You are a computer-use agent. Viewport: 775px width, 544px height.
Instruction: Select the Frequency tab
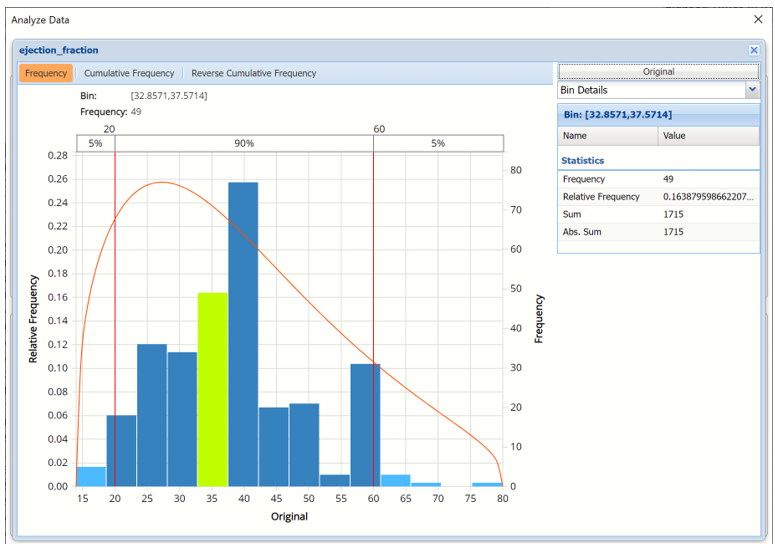[x=46, y=73]
